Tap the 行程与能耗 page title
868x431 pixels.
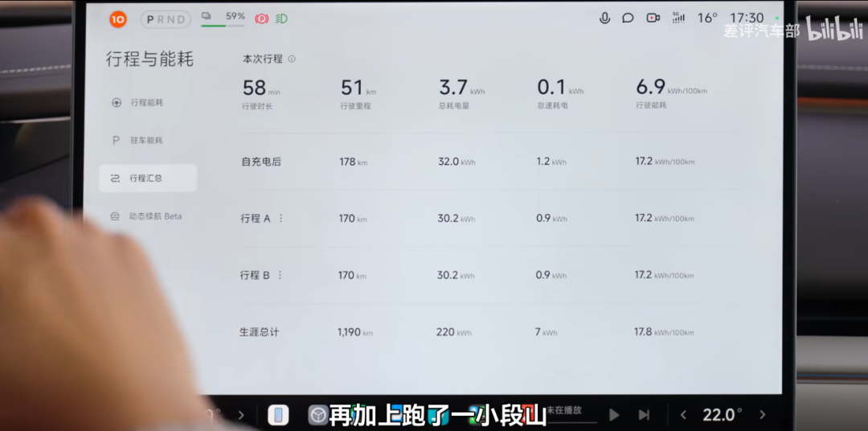tap(149, 59)
